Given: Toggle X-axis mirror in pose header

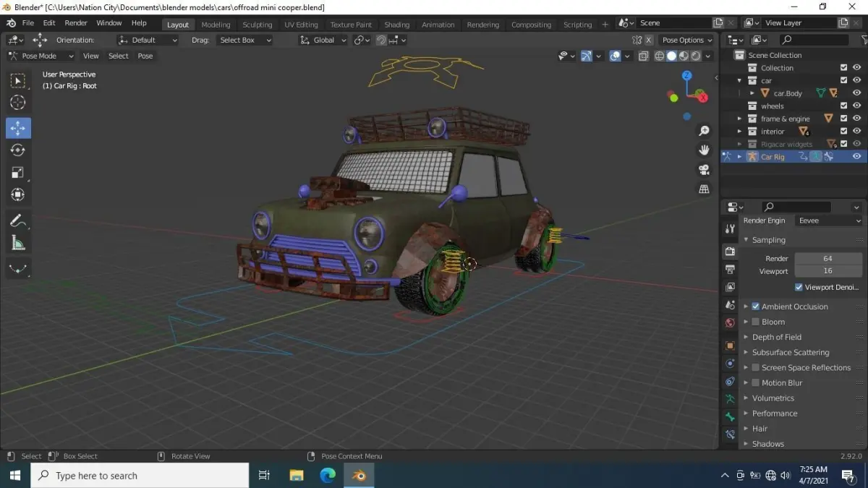Looking at the screenshot, I should coord(648,40).
